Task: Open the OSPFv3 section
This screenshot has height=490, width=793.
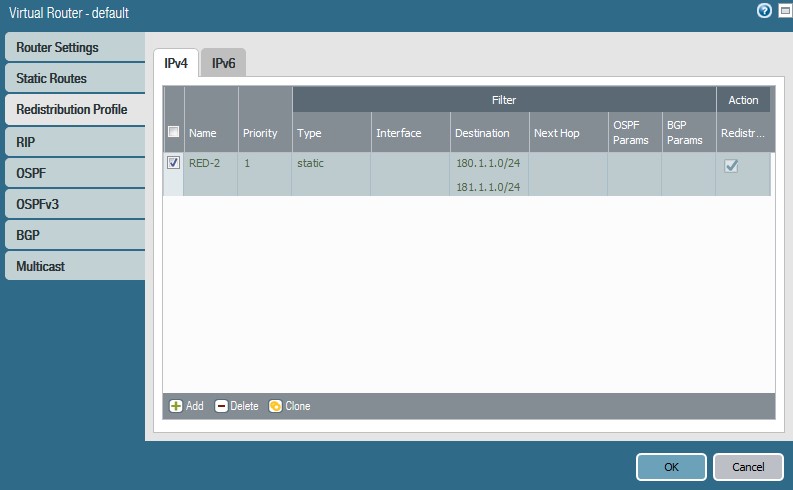Action: pos(75,204)
